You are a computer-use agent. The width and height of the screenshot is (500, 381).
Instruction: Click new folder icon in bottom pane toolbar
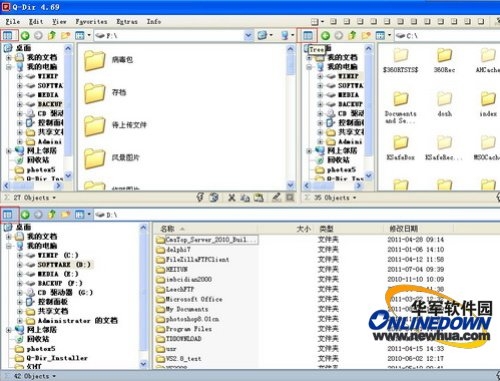pyautogui.click(x=65, y=214)
